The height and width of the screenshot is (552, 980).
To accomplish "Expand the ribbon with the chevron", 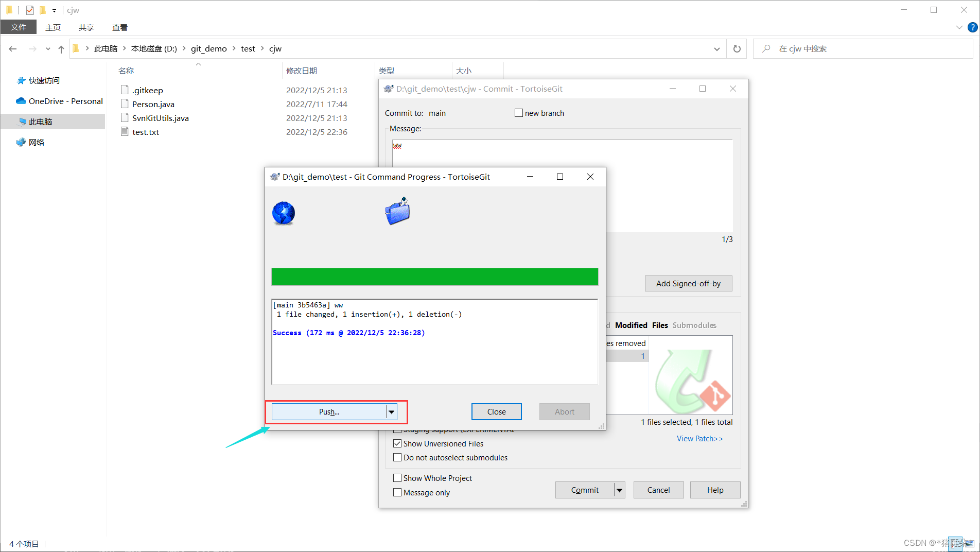I will [959, 27].
